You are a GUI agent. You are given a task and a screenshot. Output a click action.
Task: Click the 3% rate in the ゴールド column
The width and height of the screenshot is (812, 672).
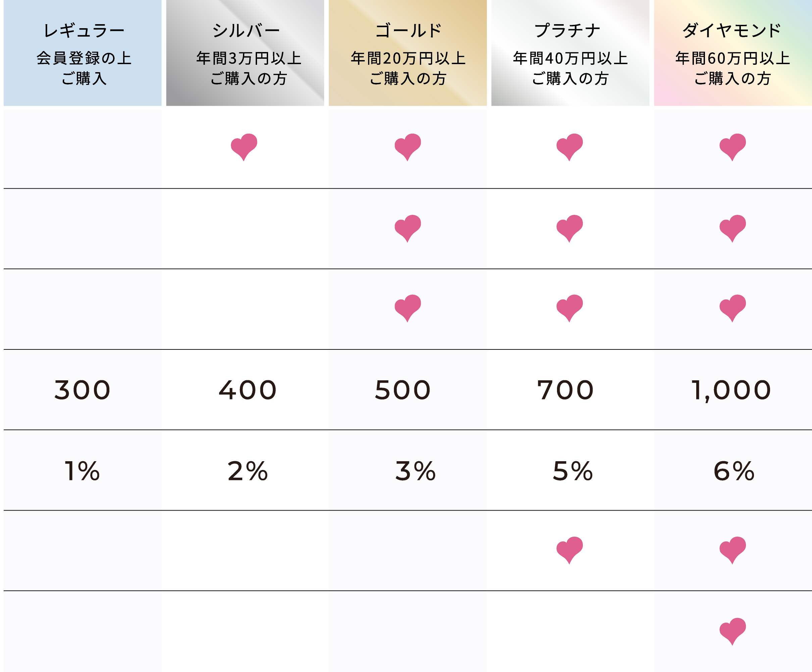coord(415,471)
